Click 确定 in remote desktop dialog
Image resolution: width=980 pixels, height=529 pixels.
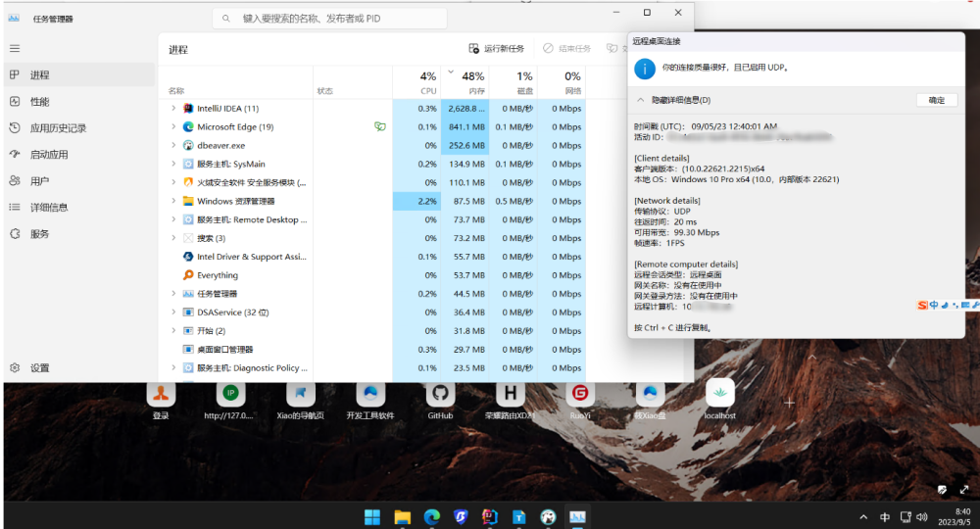point(937,100)
